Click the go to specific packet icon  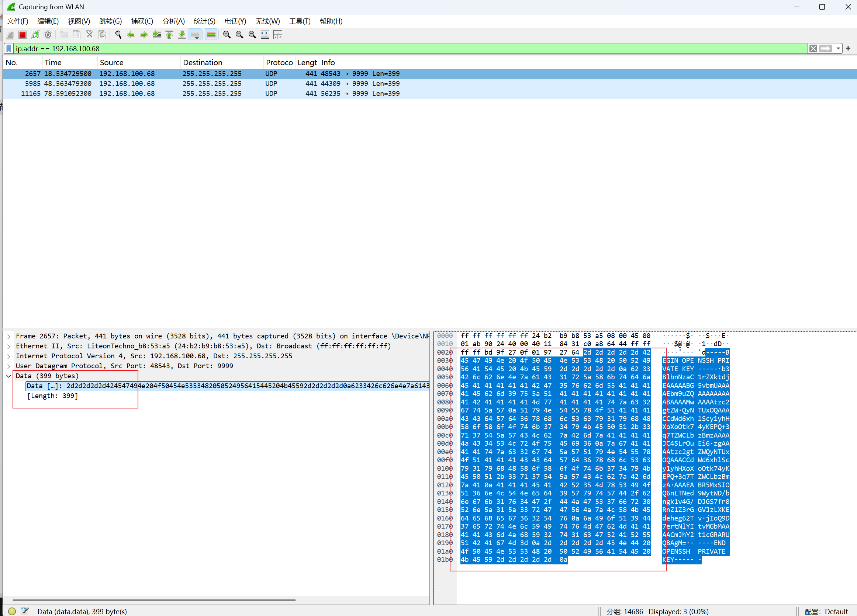(x=156, y=35)
